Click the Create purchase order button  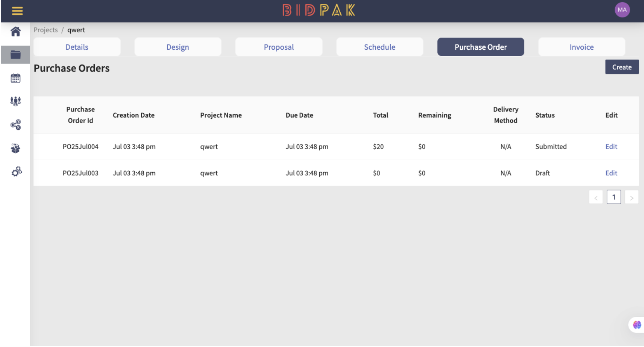coord(622,67)
